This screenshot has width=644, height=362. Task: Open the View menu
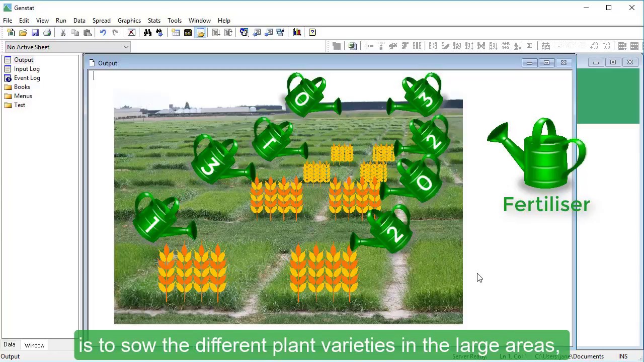42,21
